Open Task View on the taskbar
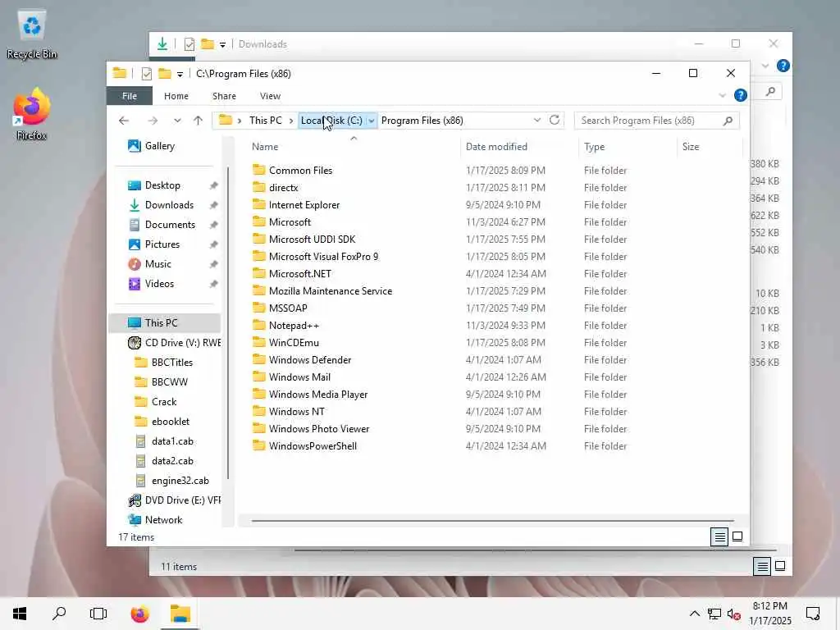 tap(98, 614)
